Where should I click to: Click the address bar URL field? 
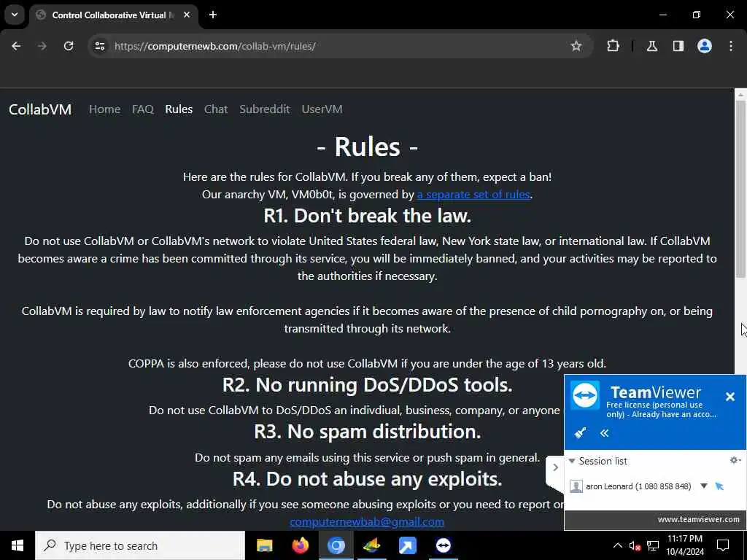[333, 46]
